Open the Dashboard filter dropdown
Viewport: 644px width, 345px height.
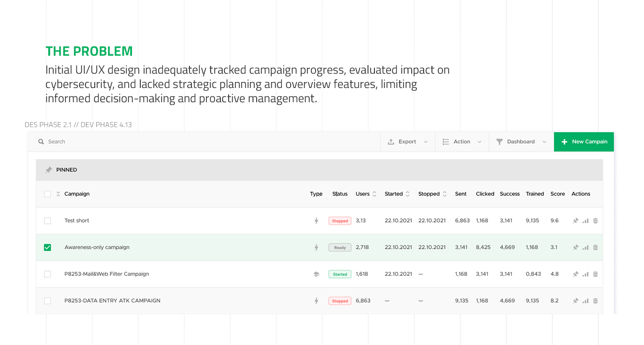[x=521, y=142]
